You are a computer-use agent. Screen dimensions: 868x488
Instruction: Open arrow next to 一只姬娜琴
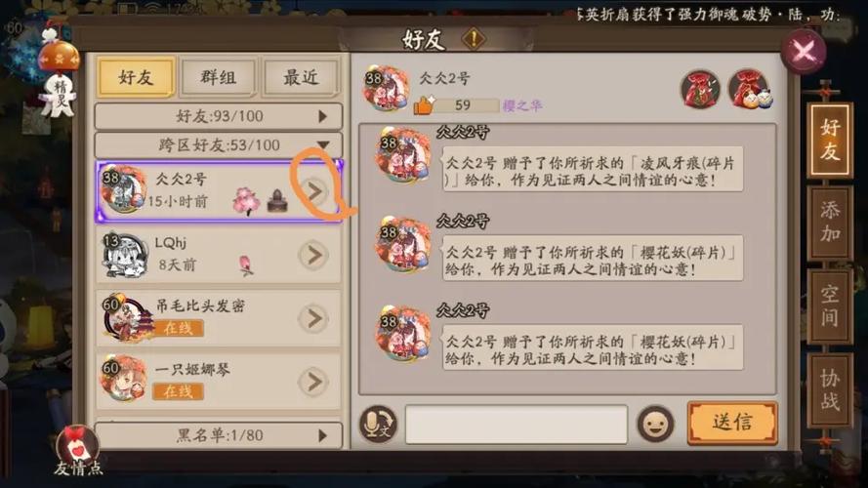click(x=313, y=382)
